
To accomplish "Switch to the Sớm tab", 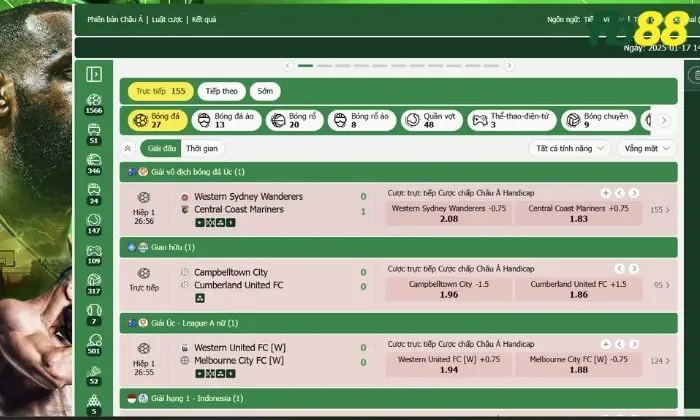I will [264, 91].
